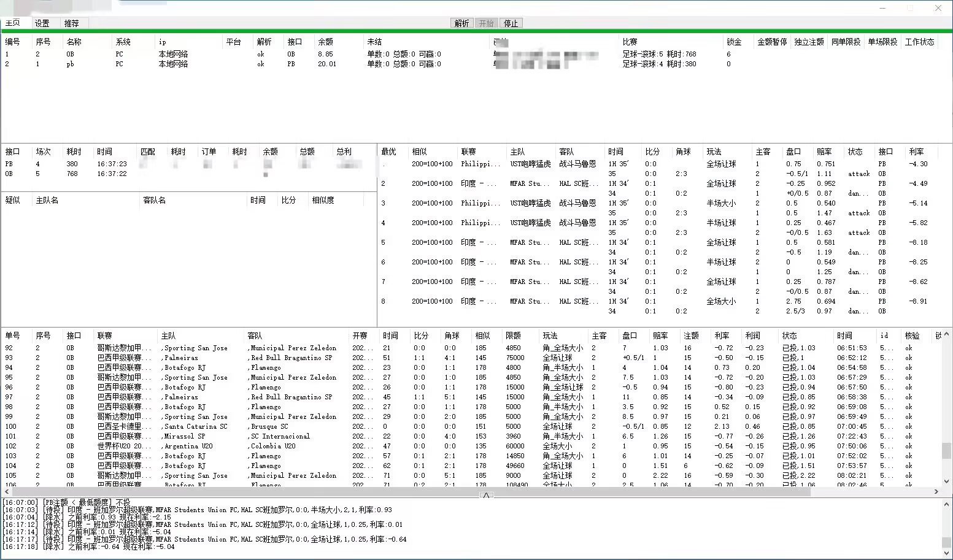Click the orders table scroll-right arrow
This screenshot has width=953, height=560.
click(x=936, y=491)
